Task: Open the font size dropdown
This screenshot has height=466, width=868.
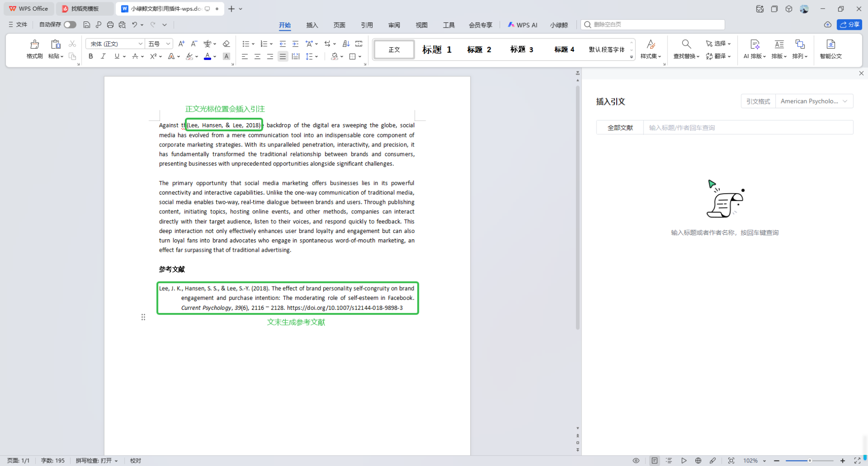Action: (168, 44)
